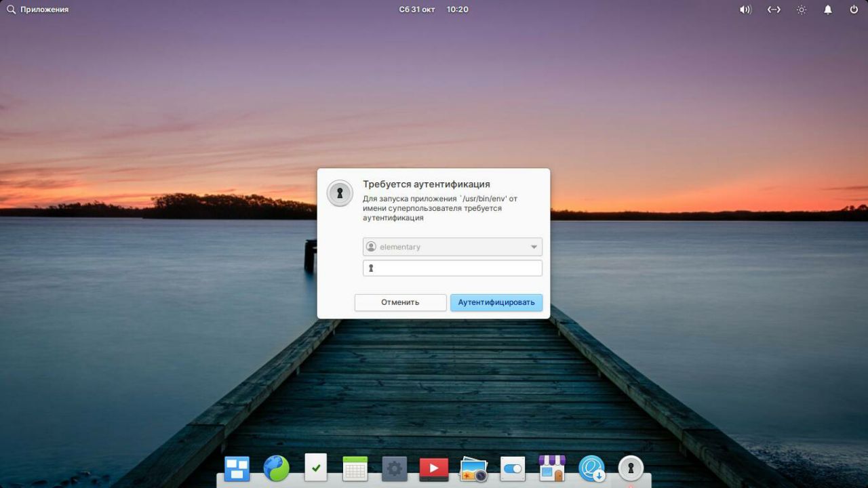Open the Applications menu in top panel
This screenshot has width=868, height=488.
pos(37,9)
